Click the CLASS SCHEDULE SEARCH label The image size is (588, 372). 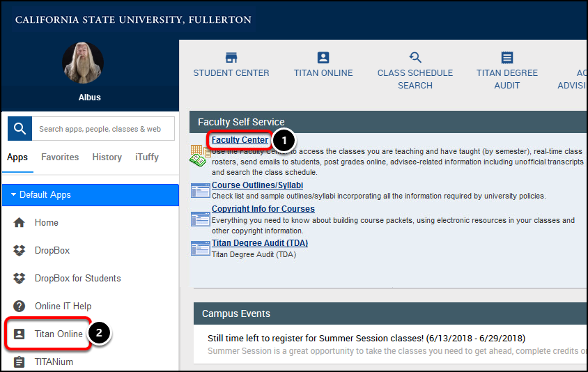415,79
